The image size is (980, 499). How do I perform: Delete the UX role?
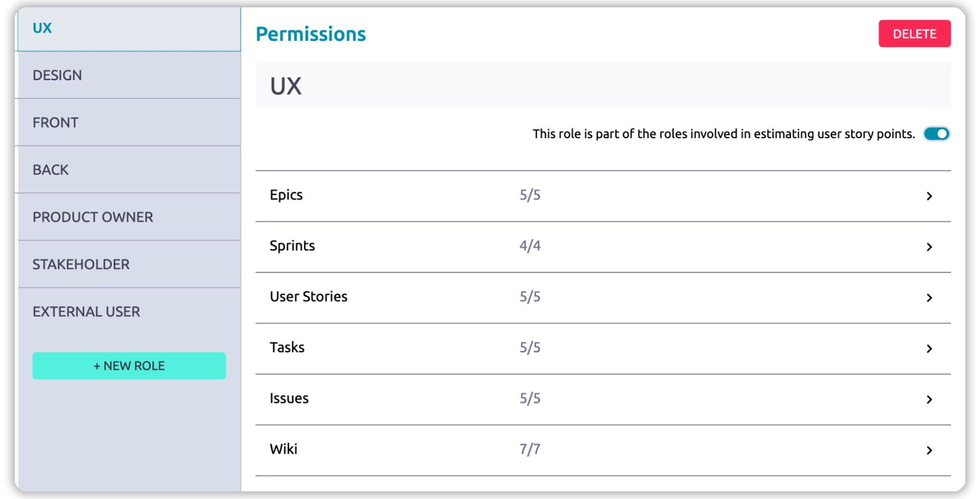click(914, 34)
